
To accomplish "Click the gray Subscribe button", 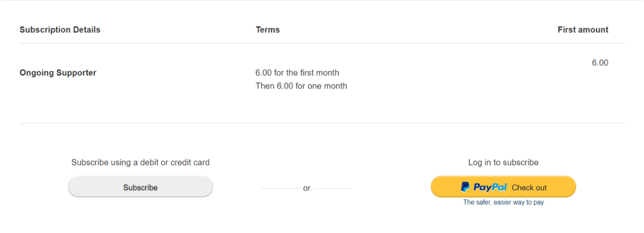I will [140, 187].
